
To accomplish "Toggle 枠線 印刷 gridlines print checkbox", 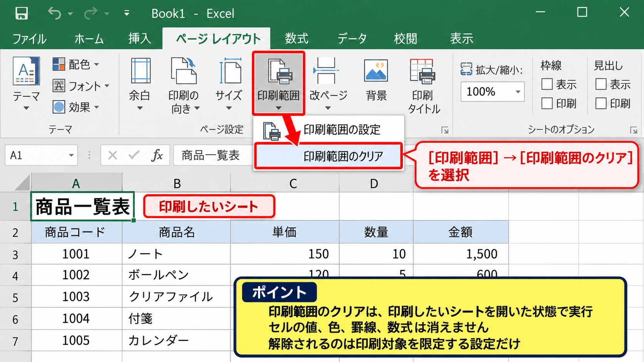I will pyautogui.click(x=547, y=103).
